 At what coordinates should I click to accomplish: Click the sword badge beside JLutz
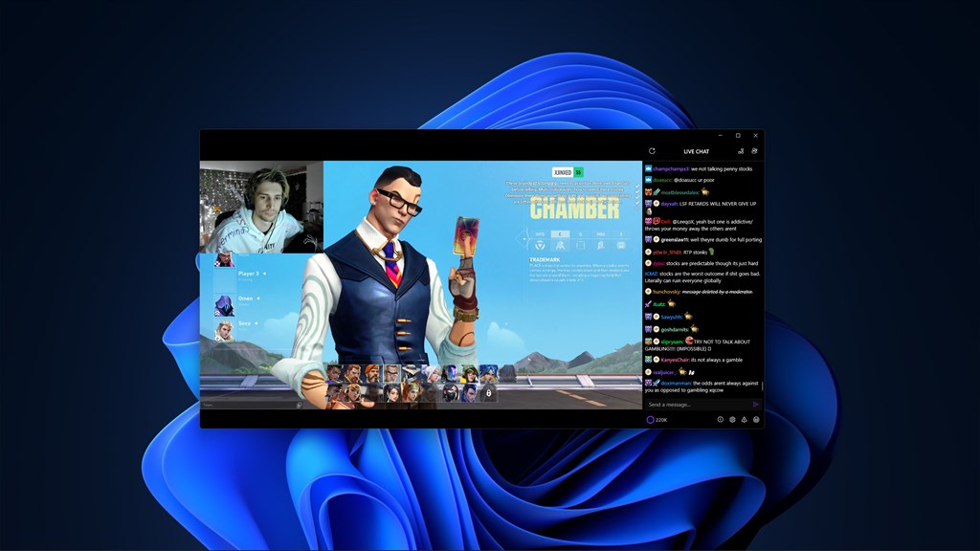[x=648, y=304]
